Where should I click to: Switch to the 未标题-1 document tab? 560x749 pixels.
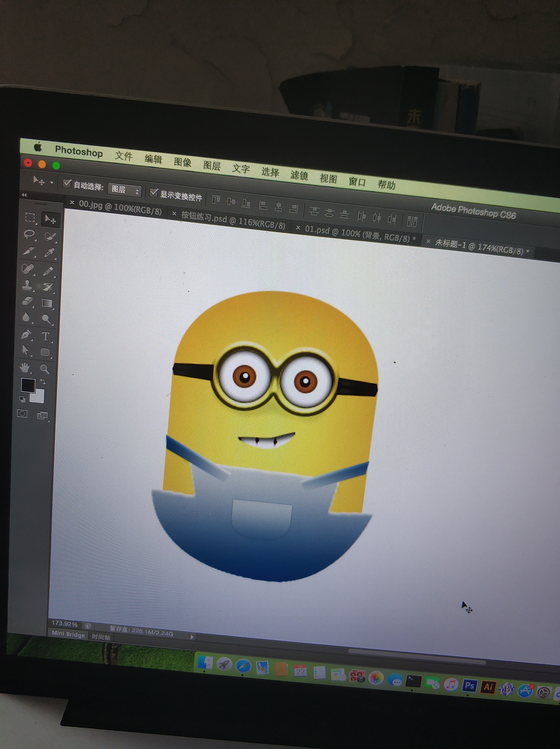coord(479,246)
